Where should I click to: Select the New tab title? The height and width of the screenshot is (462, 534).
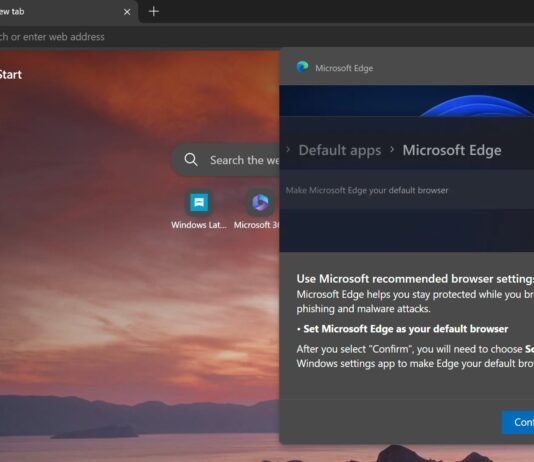[12, 12]
